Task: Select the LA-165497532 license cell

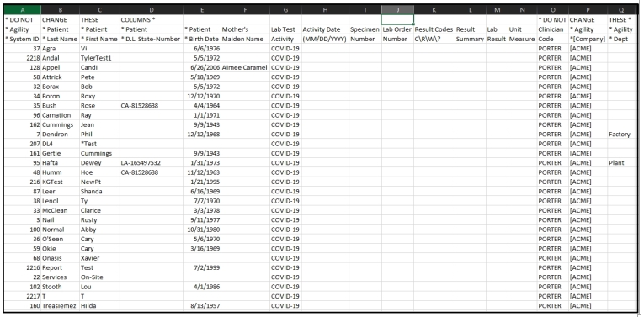Action: point(152,163)
